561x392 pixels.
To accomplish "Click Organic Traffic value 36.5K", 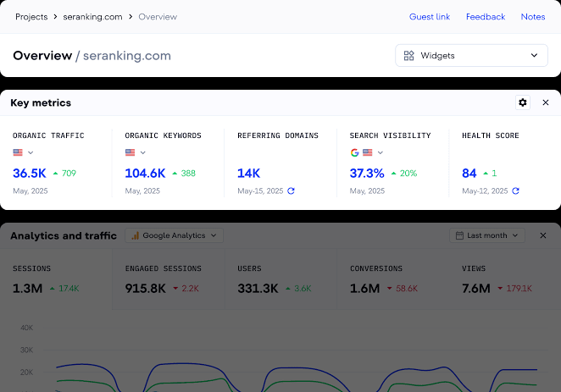I will pyautogui.click(x=30, y=174).
